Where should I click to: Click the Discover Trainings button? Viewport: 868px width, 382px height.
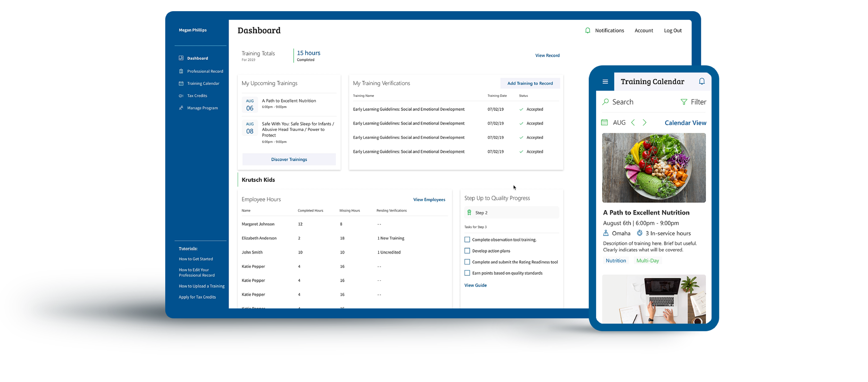tap(289, 160)
